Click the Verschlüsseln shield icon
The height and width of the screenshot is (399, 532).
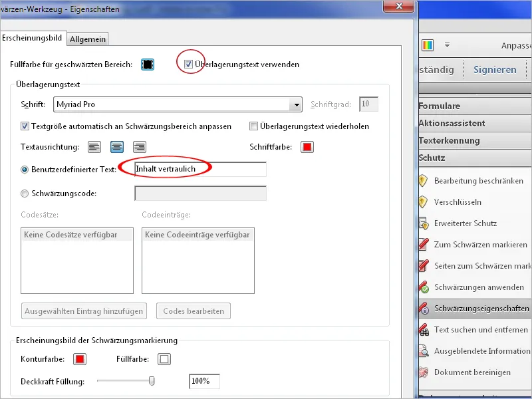(x=423, y=202)
